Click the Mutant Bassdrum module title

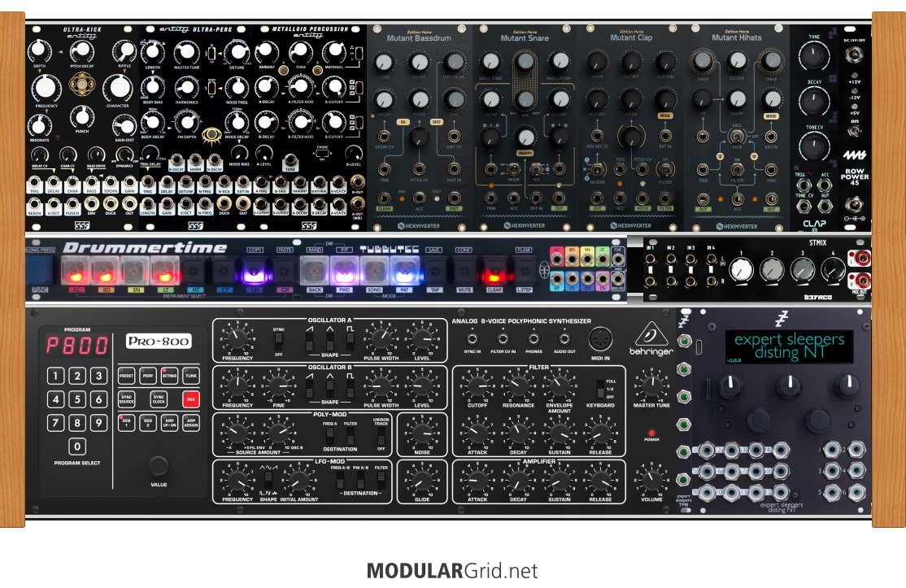419,38
